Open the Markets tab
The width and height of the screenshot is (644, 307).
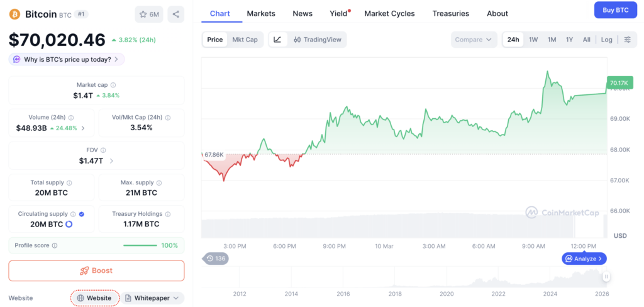tap(261, 14)
